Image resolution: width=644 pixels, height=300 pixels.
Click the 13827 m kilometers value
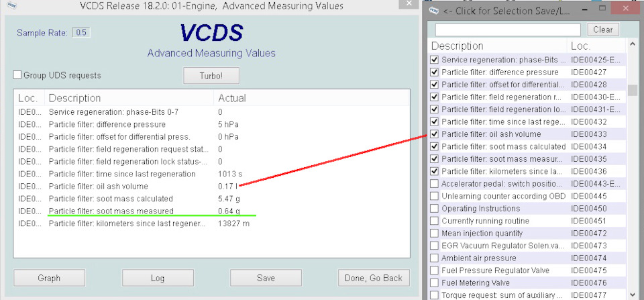233,223
